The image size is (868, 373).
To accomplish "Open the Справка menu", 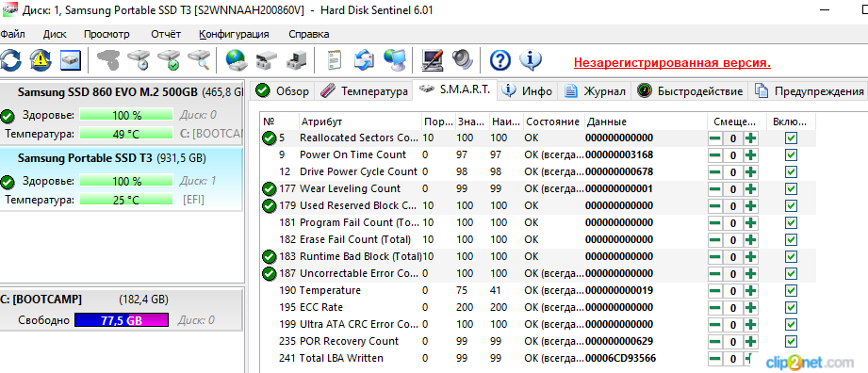I will tap(309, 34).
